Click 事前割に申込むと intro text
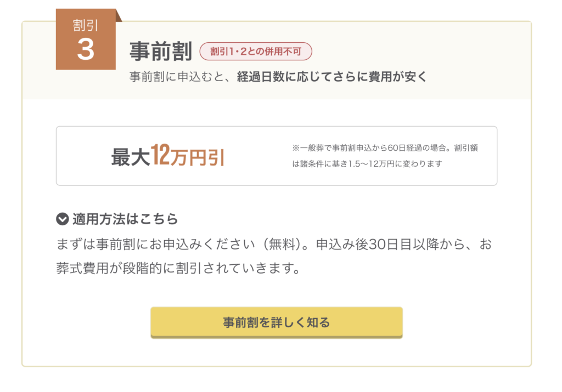 [x=177, y=77]
